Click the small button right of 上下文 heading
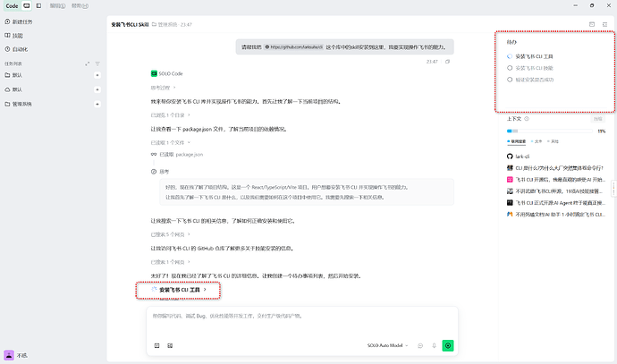 click(597, 119)
